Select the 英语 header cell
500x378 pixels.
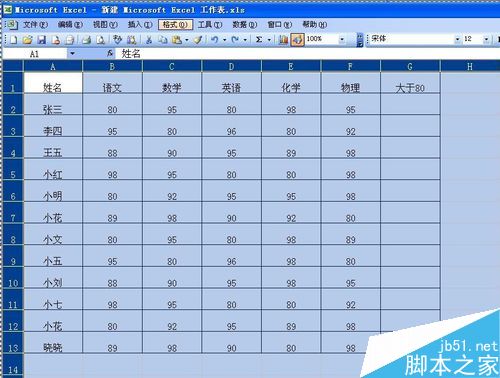[231, 83]
